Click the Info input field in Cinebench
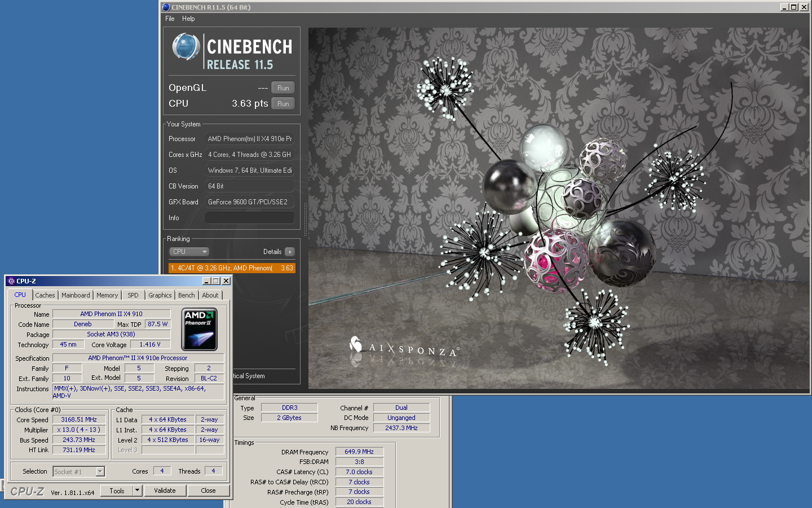The image size is (812, 508). click(250, 218)
